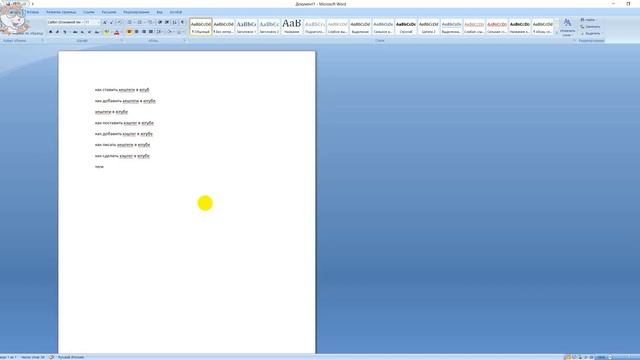Apply the Цитата 2 style
Viewport: 640px width, 360px height.
(429, 27)
